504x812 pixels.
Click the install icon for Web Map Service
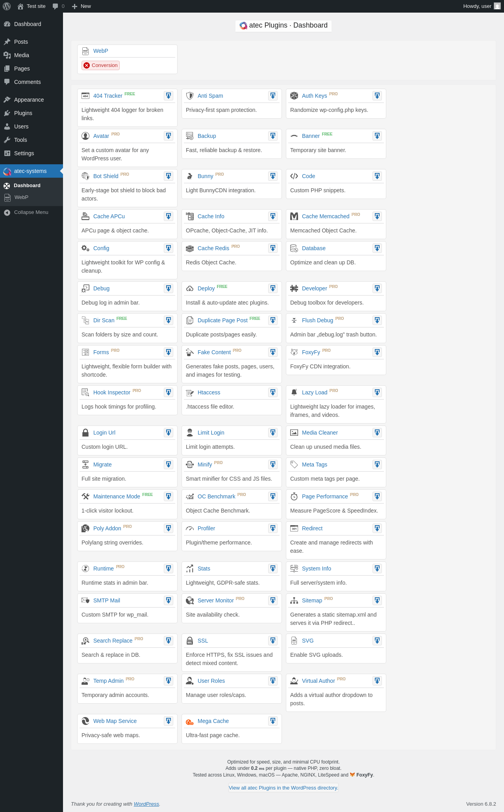click(169, 721)
